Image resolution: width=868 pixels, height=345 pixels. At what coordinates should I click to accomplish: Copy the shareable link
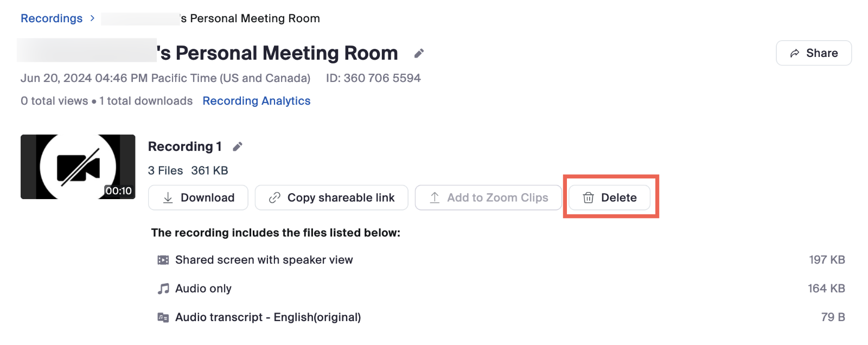click(x=331, y=197)
